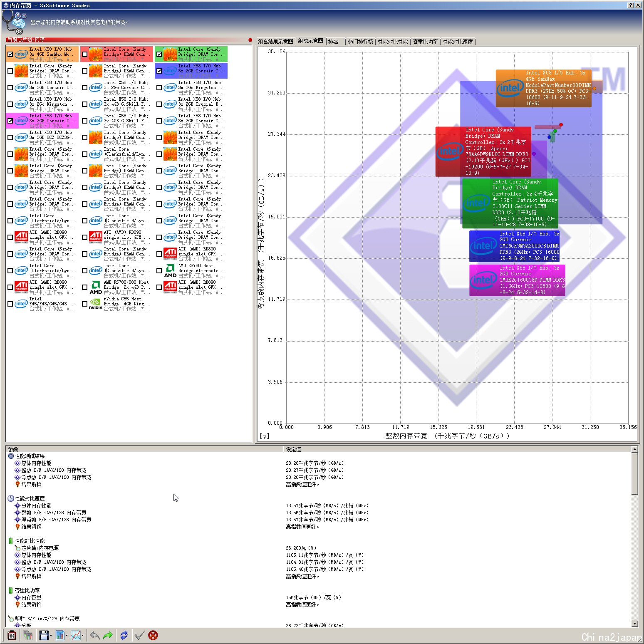Click the line graph chart icon
Viewport: 644px width, 644px height.
tap(76, 635)
